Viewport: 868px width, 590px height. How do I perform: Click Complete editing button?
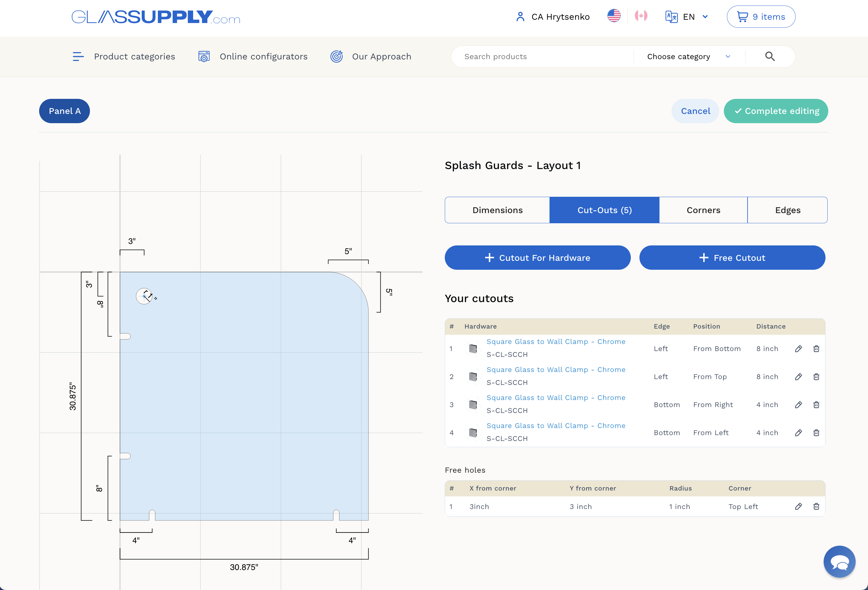coord(776,111)
